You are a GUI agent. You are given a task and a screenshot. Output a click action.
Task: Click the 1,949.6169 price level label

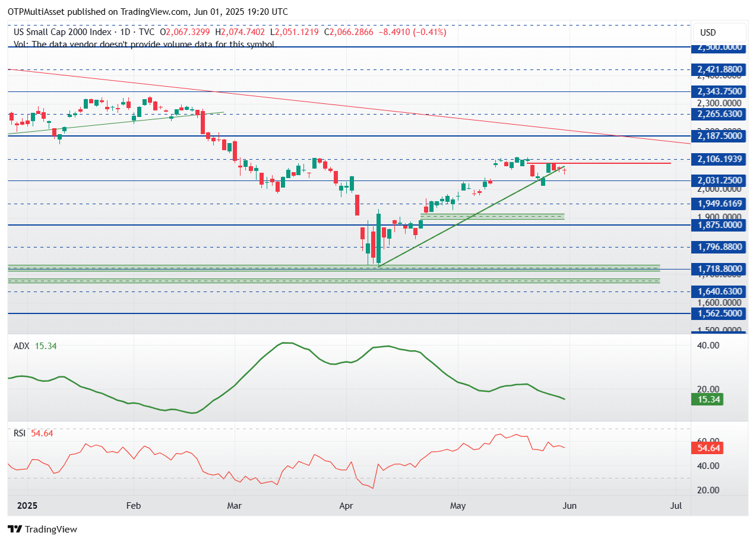point(719,203)
